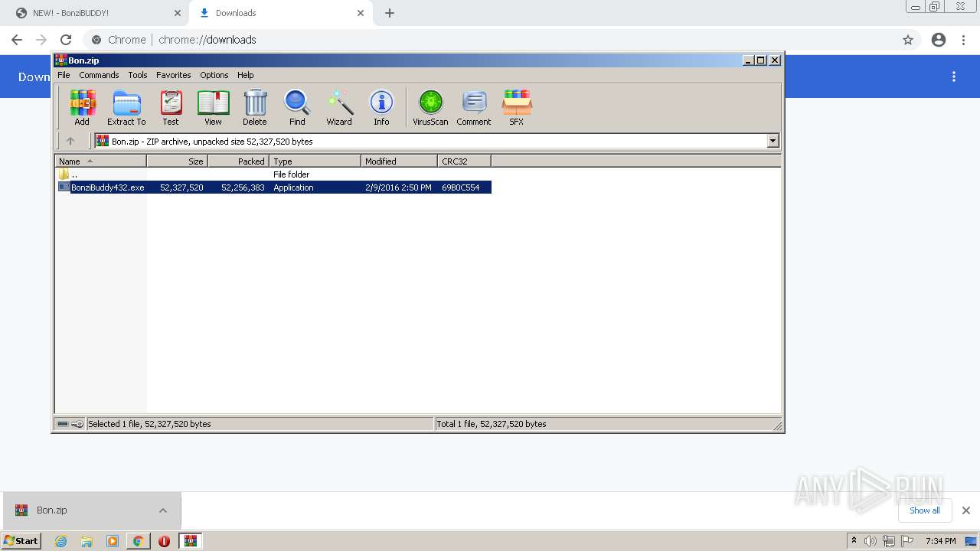Image resolution: width=980 pixels, height=551 pixels.
Task: Open the Chrome profile avatar icon
Action: point(939,40)
